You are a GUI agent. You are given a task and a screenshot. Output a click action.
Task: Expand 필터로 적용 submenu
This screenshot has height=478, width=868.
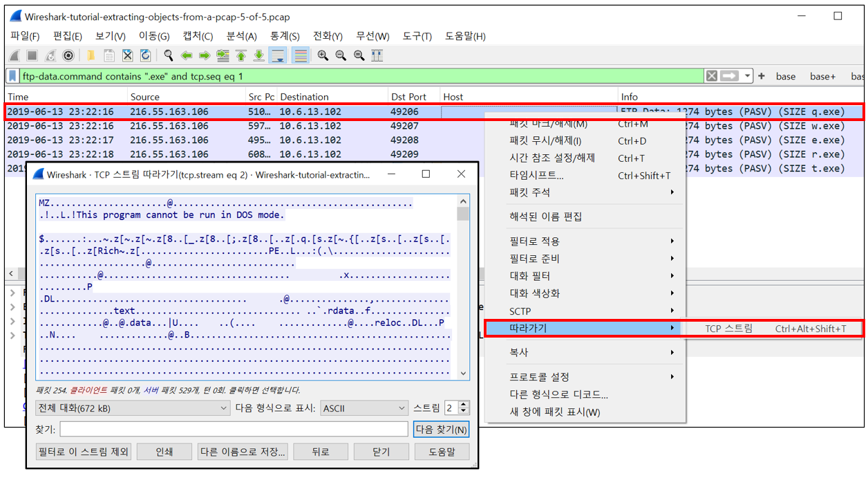(x=584, y=241)
